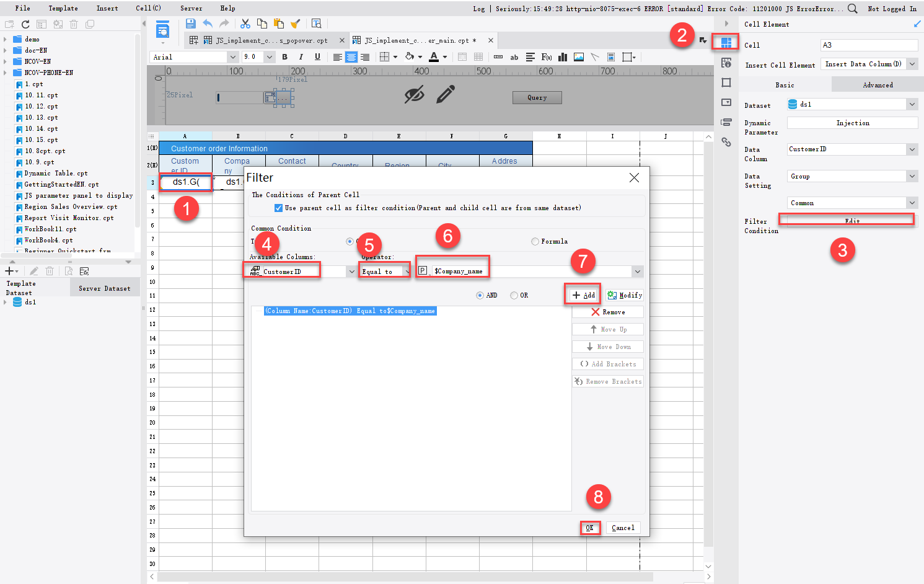Viewport: 924px width, 584px height.
Task: Switch to the Server Dataset tab
Action: (104, 288)
